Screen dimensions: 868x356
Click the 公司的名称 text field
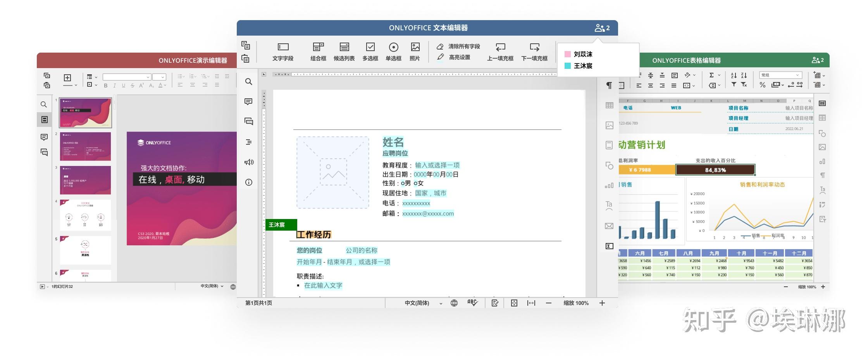(362, 250)
